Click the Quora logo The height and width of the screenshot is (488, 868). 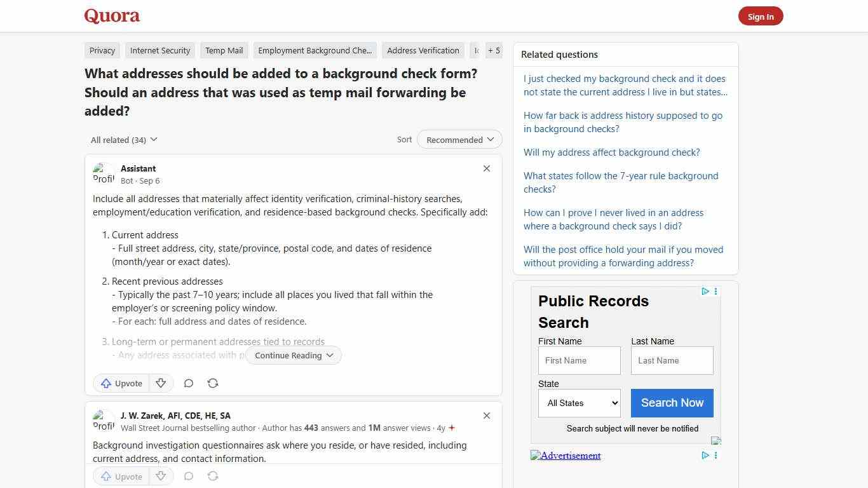[111, 16]
